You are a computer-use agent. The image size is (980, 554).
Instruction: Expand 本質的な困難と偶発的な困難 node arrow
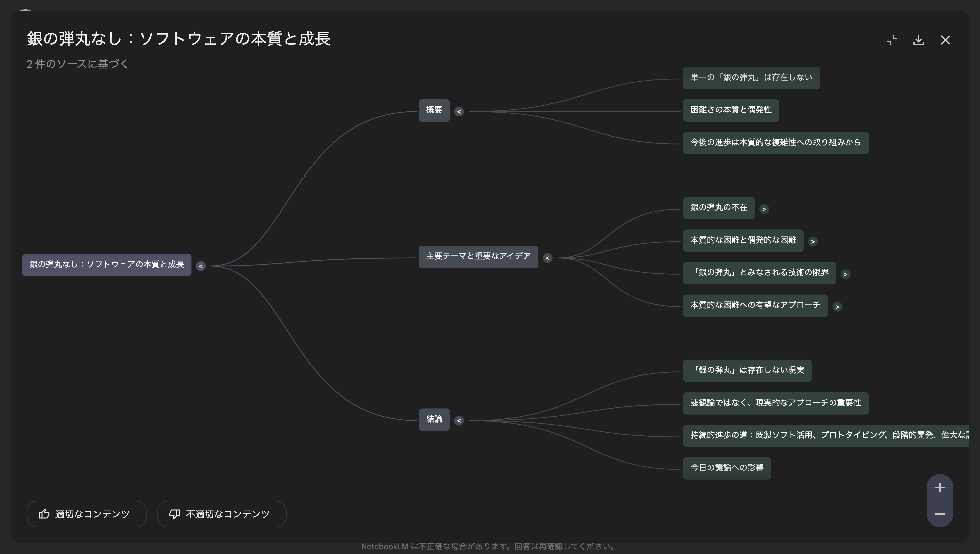pos(813,242)
